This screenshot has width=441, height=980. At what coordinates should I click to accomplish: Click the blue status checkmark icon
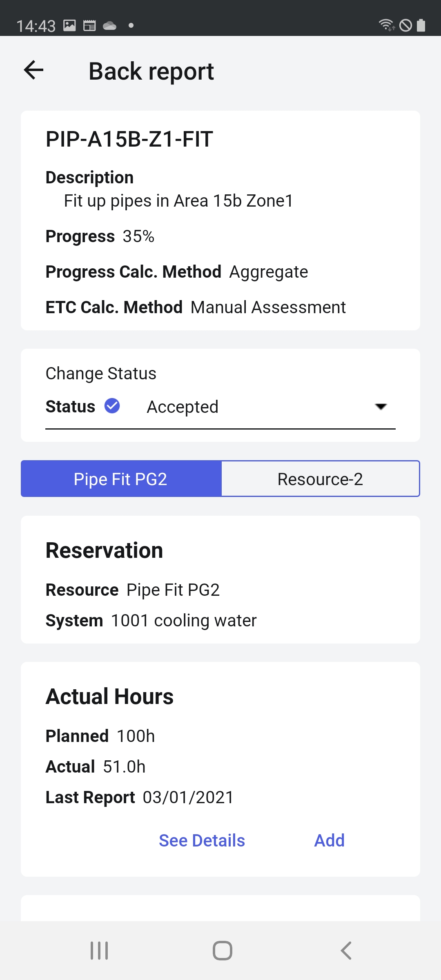click(112, 406)
